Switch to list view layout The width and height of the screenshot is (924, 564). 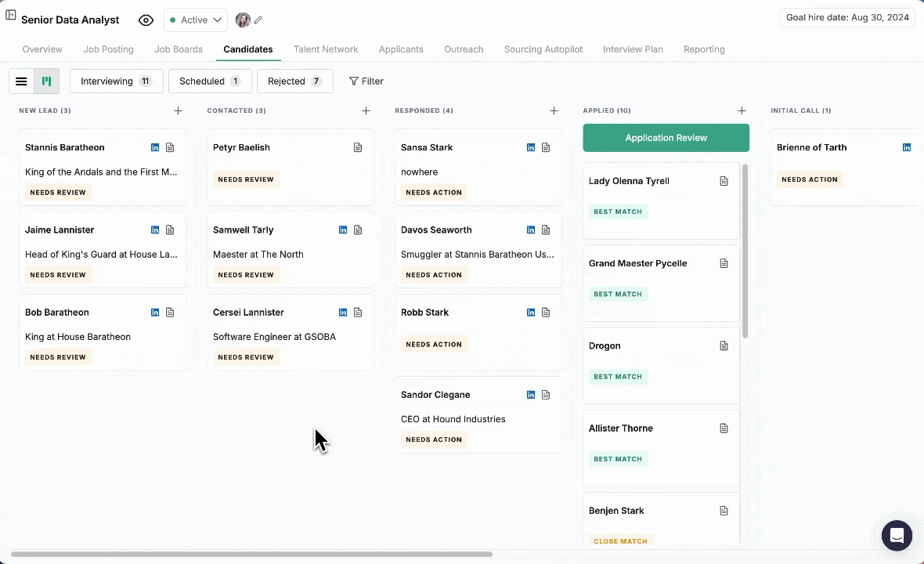[22, 81]
